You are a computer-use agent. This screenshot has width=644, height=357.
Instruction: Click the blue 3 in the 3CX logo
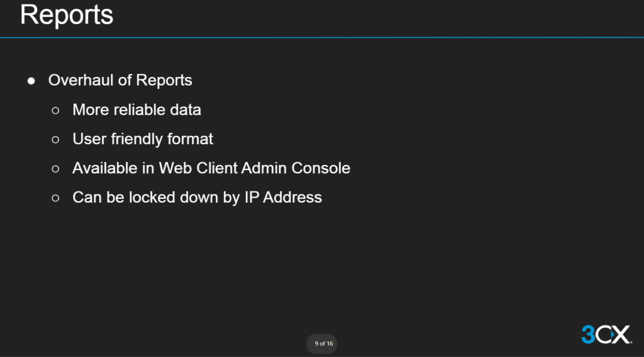(x=587, y=334)
